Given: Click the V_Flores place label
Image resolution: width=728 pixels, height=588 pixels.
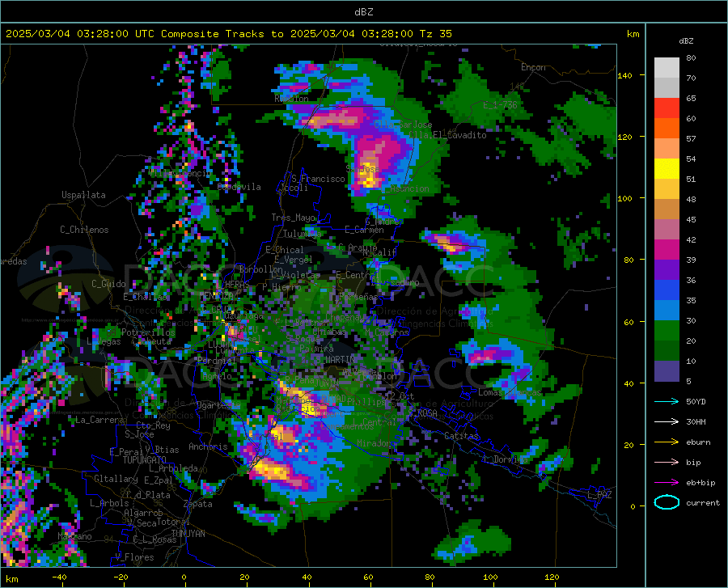Looking at the screenshot, I should pyautogui.click(x=134, y=557).
